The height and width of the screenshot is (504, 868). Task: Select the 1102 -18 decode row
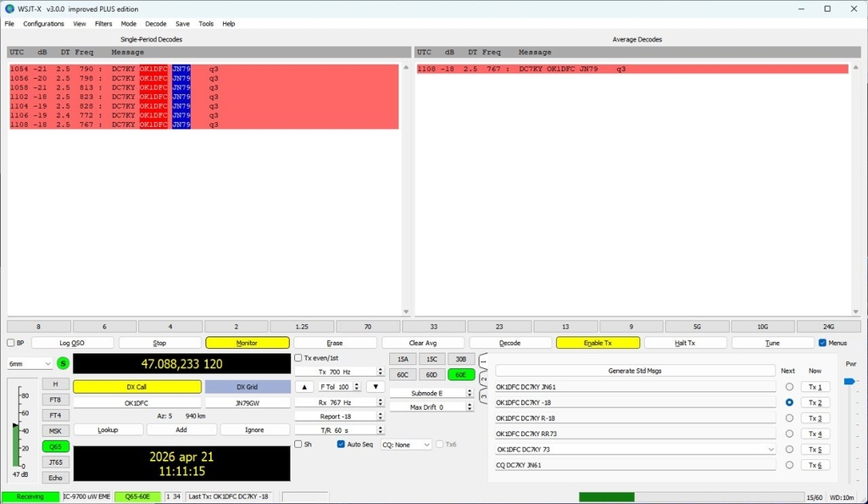click(x=203, y=97)
